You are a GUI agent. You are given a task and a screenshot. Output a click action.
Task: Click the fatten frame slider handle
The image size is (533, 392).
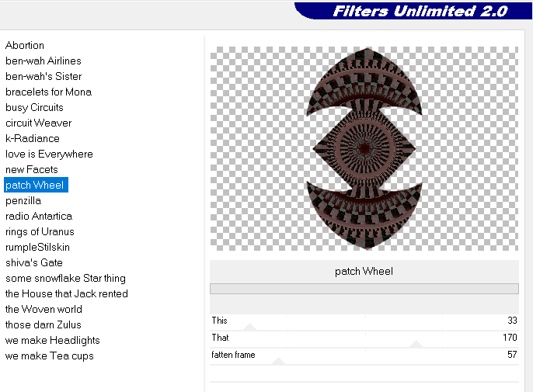279,362
